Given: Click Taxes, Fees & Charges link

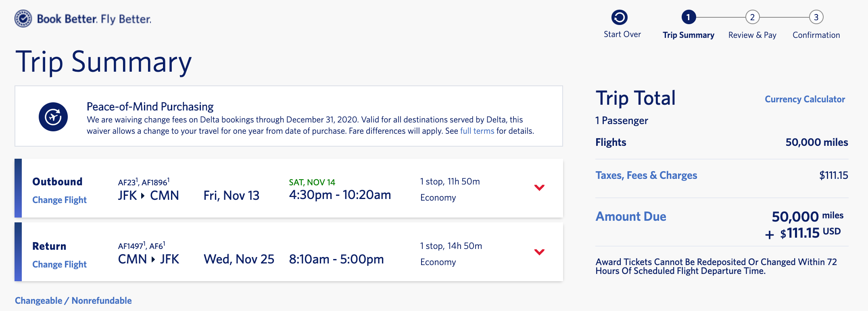Looking at the screenshot, I should click(x=646, y=175).
